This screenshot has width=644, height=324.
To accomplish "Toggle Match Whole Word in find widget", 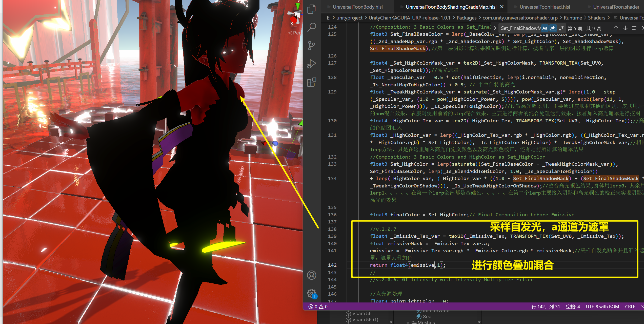I will pyautogui.click(x=553, y=28).
